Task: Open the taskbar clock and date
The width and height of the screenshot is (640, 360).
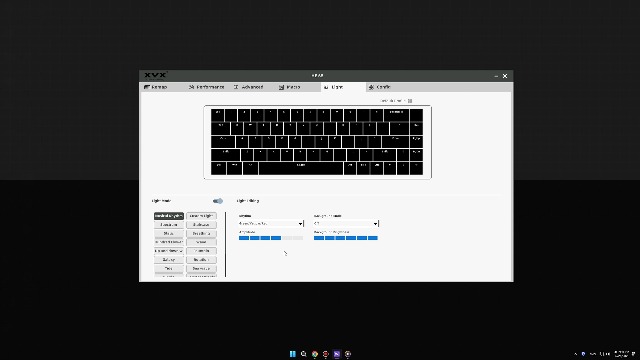Action: pos(621,354)
